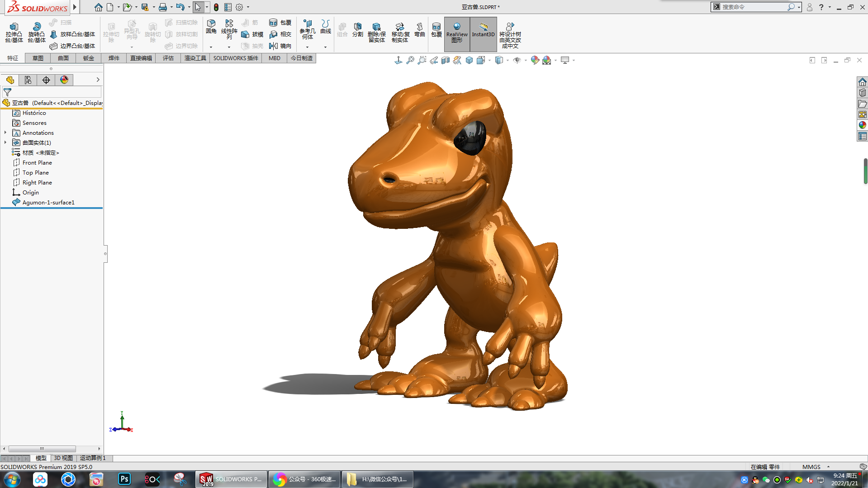Select the Flex (弯曲) tool
The height and width of the screenshot is (488, 868).
[420, 30]
